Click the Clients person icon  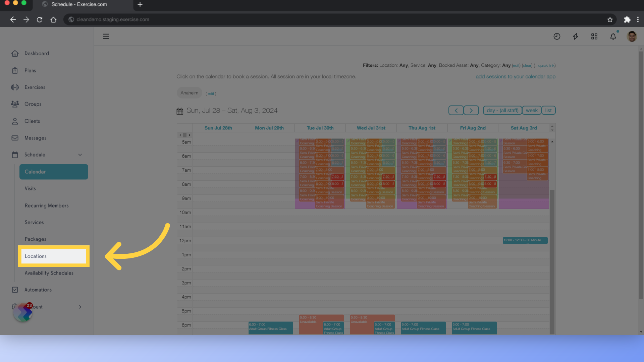15,121
